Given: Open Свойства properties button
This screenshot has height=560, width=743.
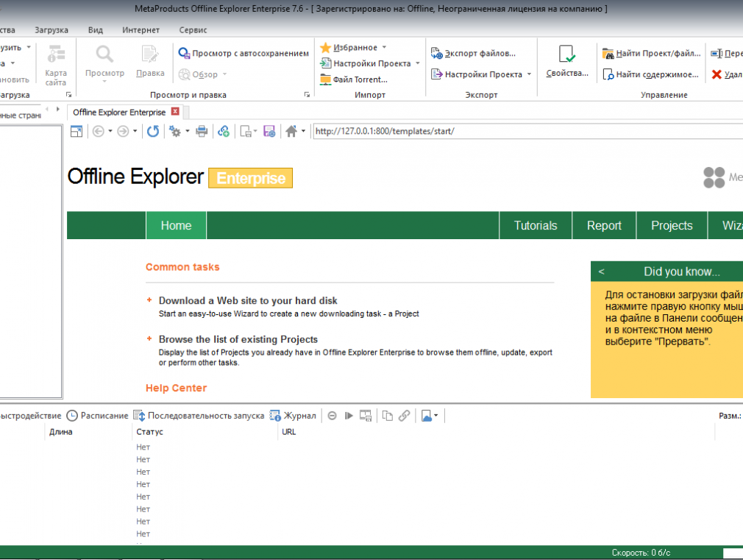Looking at the screenshot, I should click(x=566, y=62).
